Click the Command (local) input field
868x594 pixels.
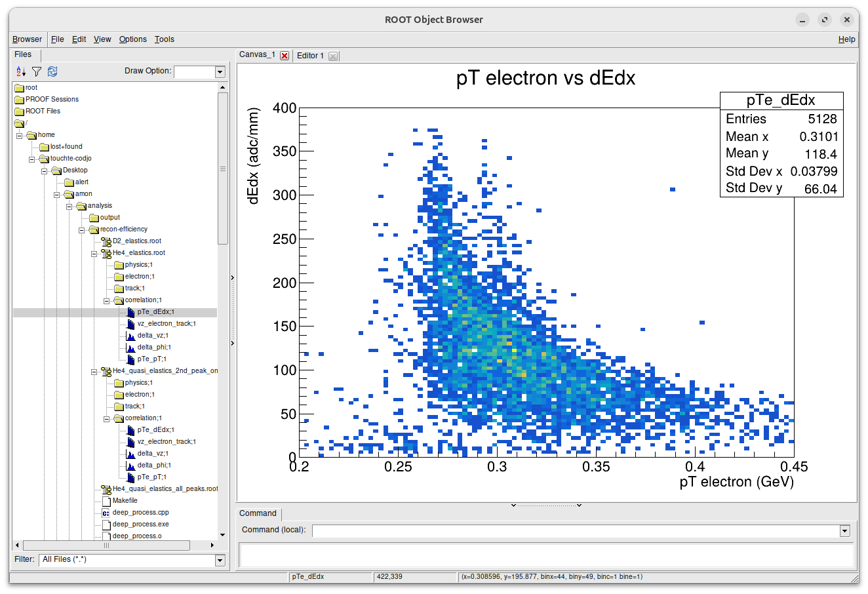[576, 530]
